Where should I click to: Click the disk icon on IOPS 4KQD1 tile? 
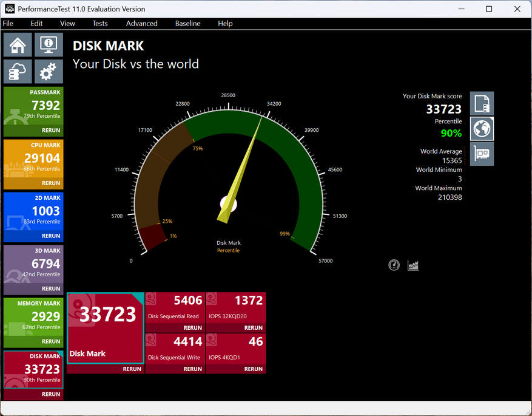[211, 340]
